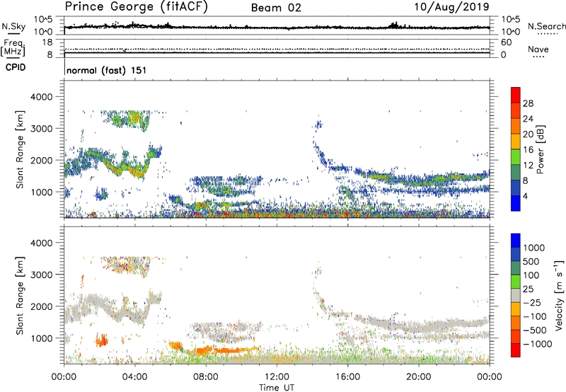566x392 pixels.
Task: Click the "-500" label on the velocity colorbar
Action: pyautogui.click(x=535, y=330)
